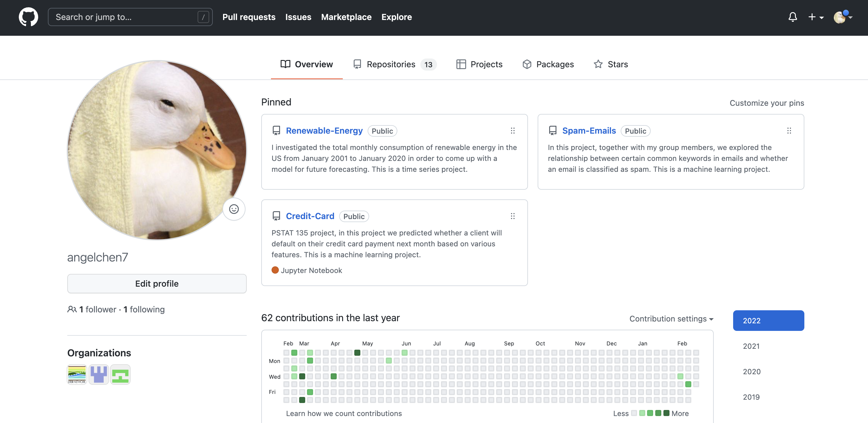Click the angelchen7 username text
Viewport: 868px width, 423px height.
click(x=97, y=257)
